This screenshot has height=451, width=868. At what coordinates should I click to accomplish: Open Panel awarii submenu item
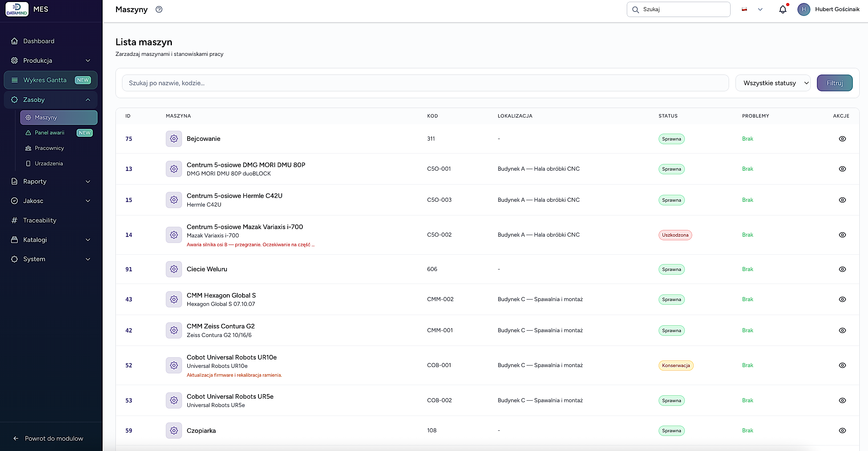coord(59,133)
